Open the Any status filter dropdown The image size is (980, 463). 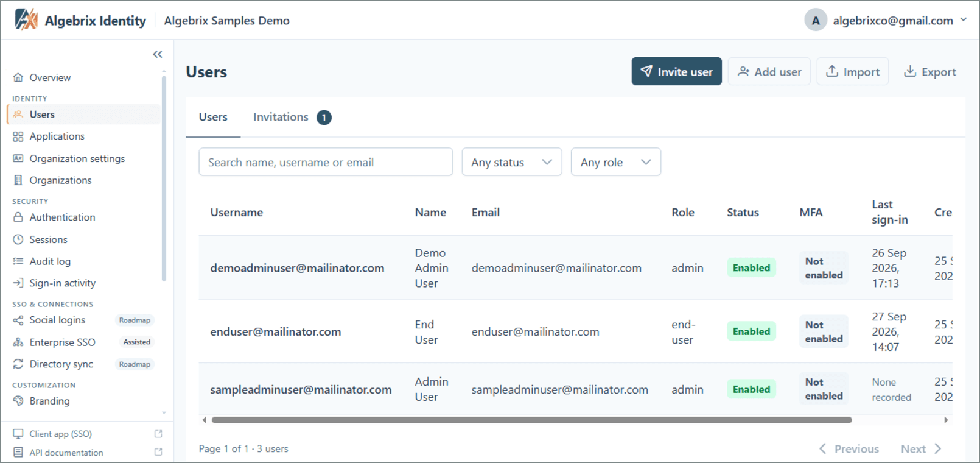point(512,162)
